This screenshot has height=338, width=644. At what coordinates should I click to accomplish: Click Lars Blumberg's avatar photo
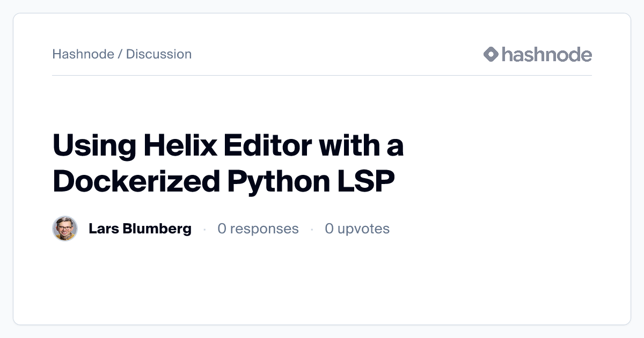(x=65, y=229)
